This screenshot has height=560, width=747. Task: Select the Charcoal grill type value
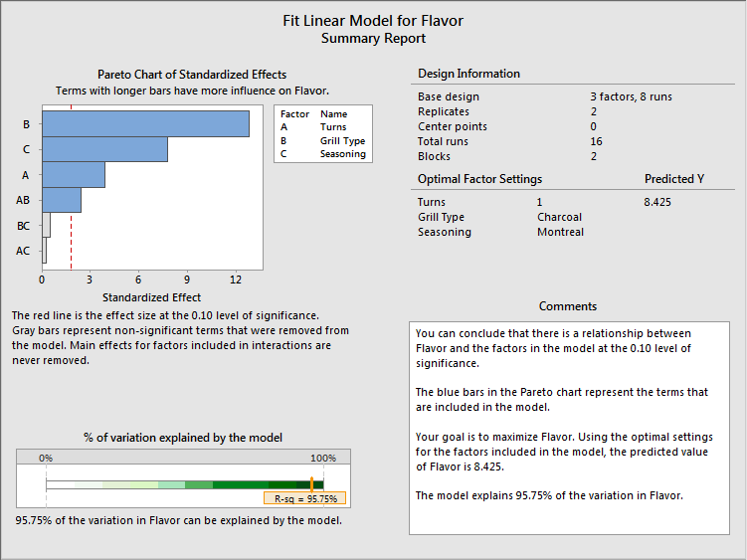tap(559, 217)
